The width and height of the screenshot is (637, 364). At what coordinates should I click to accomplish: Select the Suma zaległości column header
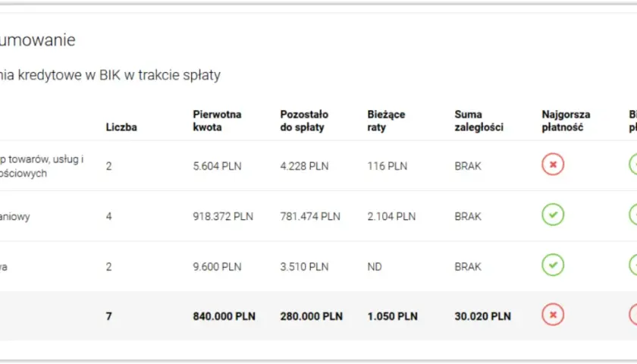tap(479, 121)
